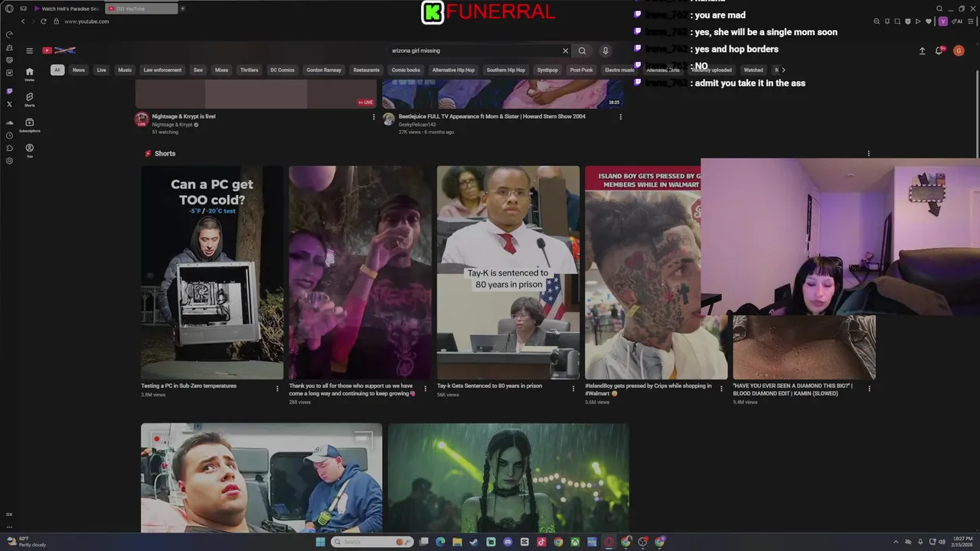Image resolution: width=980 pixels, height=551 pixels.
Task: Open Xbox app from taskbar
Action: [x=575, y=542]
